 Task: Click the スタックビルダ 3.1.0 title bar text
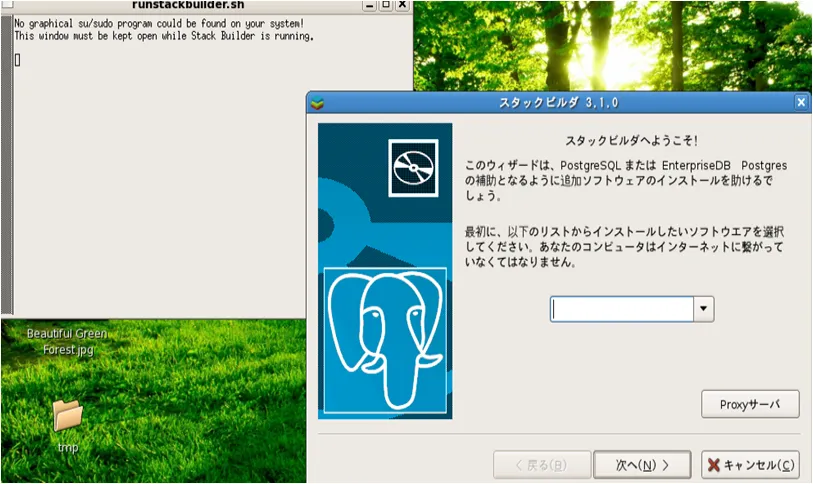pos(558,103)
